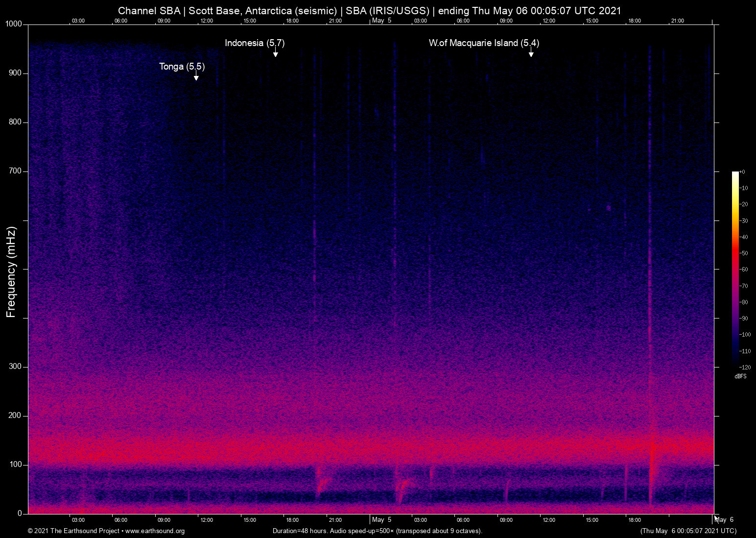The image size is (756, 538).
Task: Click the arrow marker below Indonesia (5.7)
Action: click(x=276, y=53)
